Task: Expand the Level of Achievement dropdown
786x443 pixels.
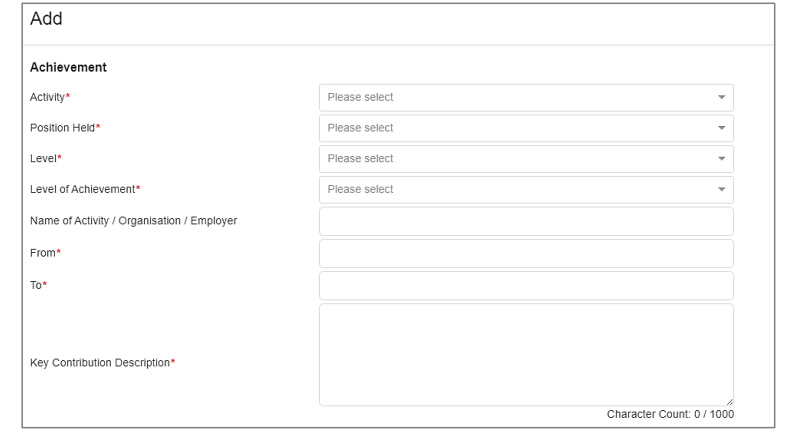Action: click(526, 189)
